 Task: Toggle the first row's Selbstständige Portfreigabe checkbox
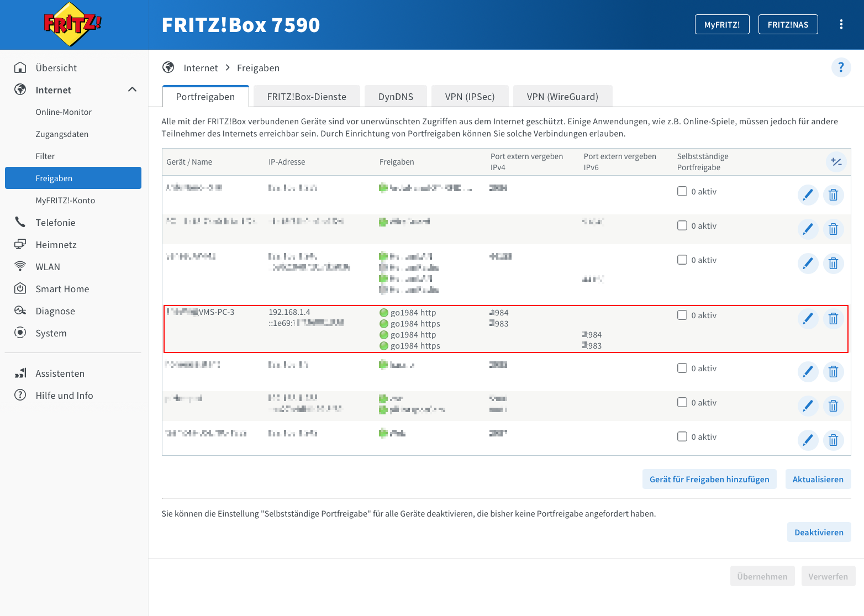(682, 191)
